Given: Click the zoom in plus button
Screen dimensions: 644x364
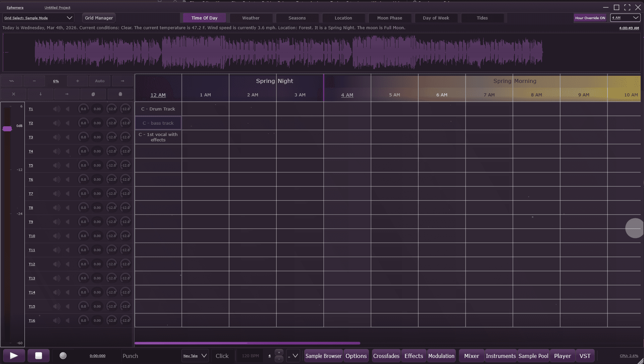Looking at the screenshot, I should [77, 81].
